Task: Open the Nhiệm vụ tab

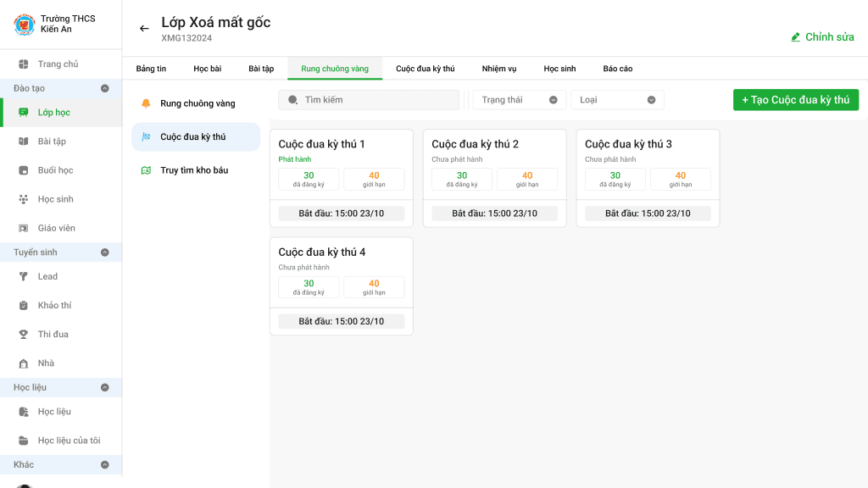Action: [498, 69]
